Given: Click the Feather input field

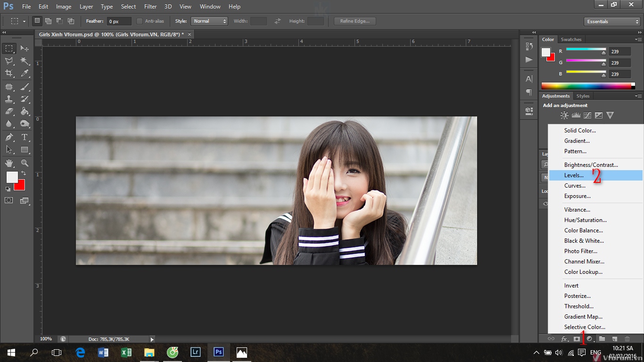Looking at the screenshot, I should [119, 21].
